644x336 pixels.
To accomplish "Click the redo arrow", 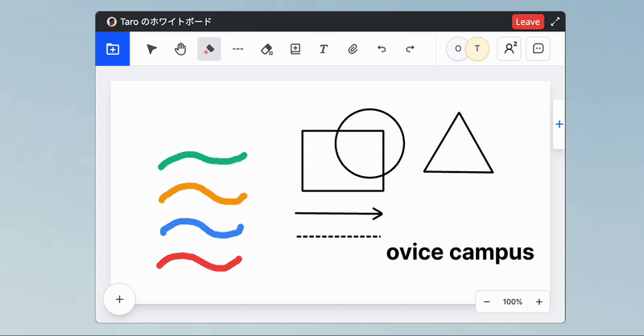I will [x=410, y=49].
